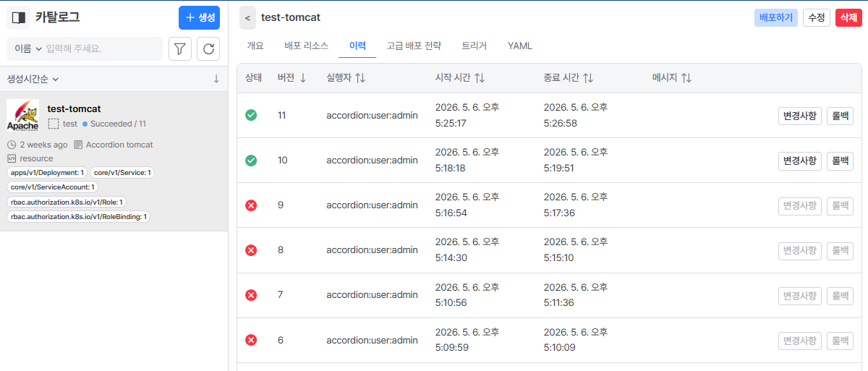Click the RoleBinding: 1 tag
This screenshot has width=868, height=371.
79,216
